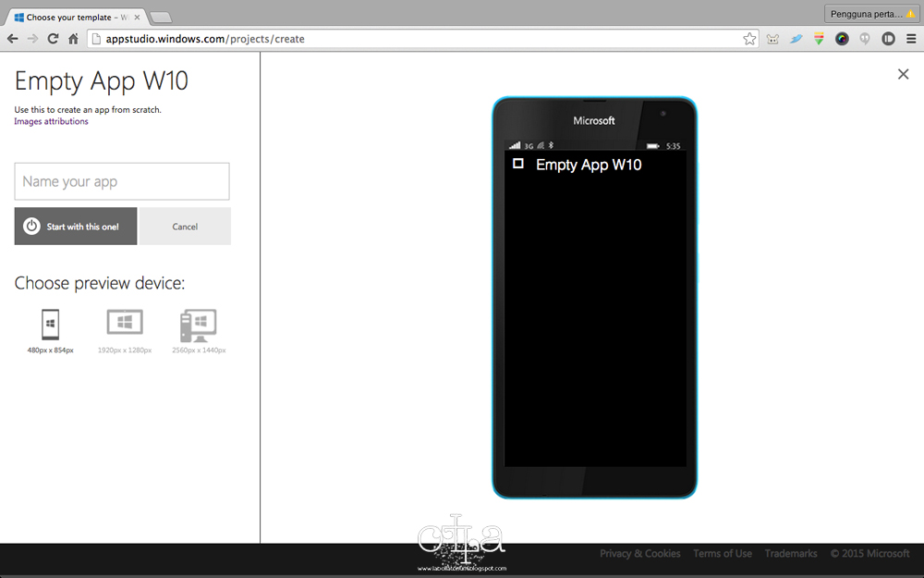Open the browser home page icon
This screenshot has width=924, height=578.
click(73, 39)
